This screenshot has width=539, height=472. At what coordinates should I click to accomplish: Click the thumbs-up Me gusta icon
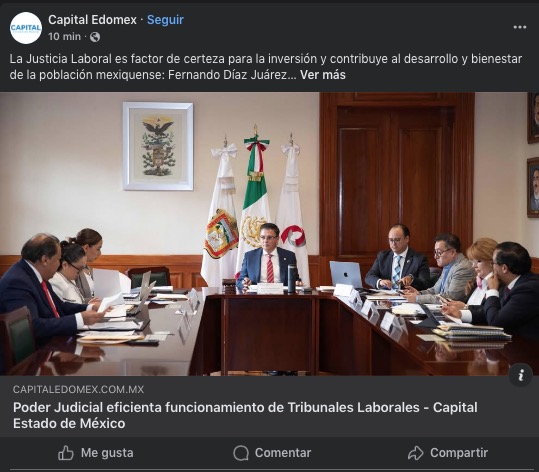pos(66,453)
